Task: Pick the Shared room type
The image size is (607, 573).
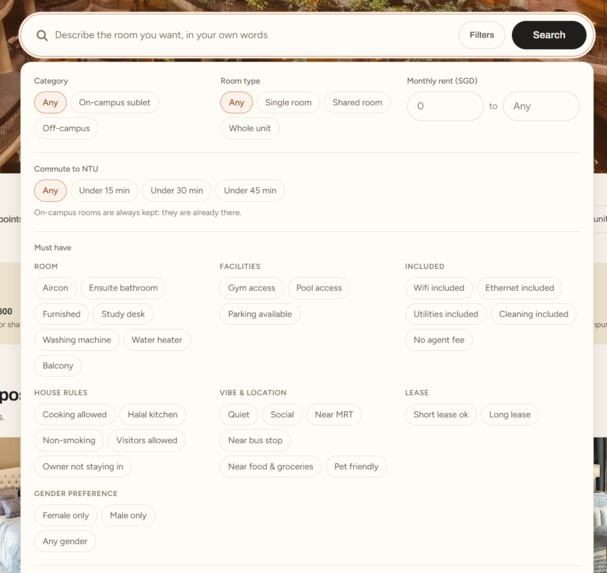Action: pyautogui.click(x=357, y=103)
